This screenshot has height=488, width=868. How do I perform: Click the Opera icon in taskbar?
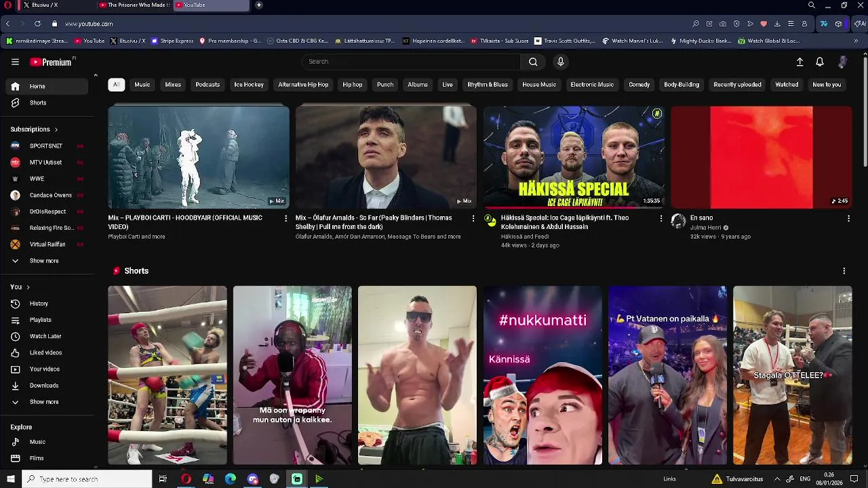coord(186,479)
